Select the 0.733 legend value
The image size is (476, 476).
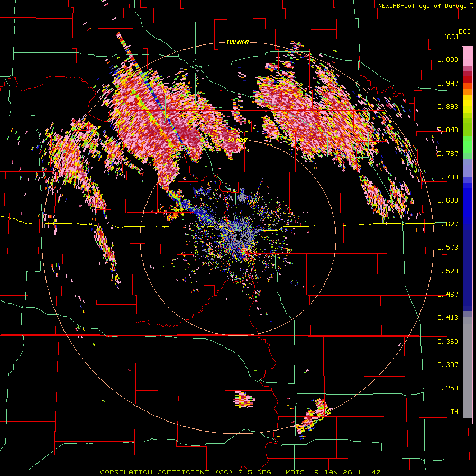point(448,177)
